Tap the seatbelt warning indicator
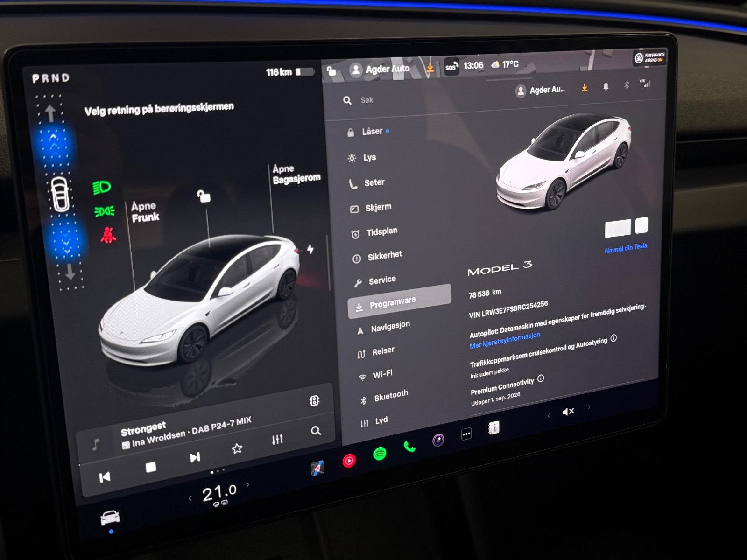Screen dimensions: 747x560 (108, 235)
